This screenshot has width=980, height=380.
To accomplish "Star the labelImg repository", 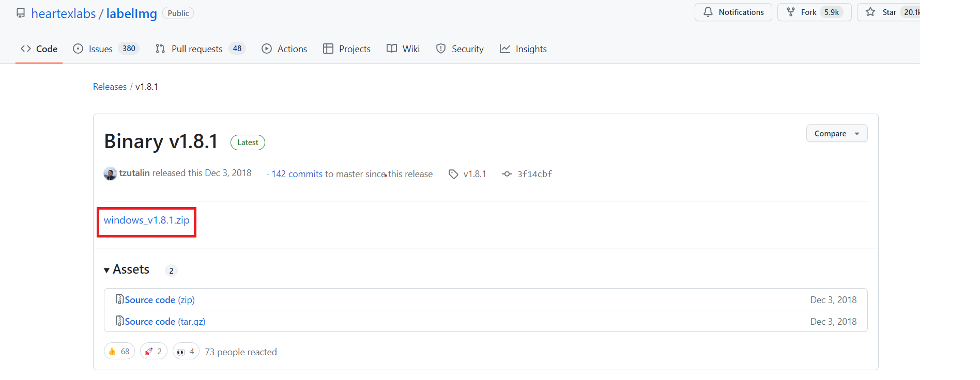I will [x=889, y=12].
